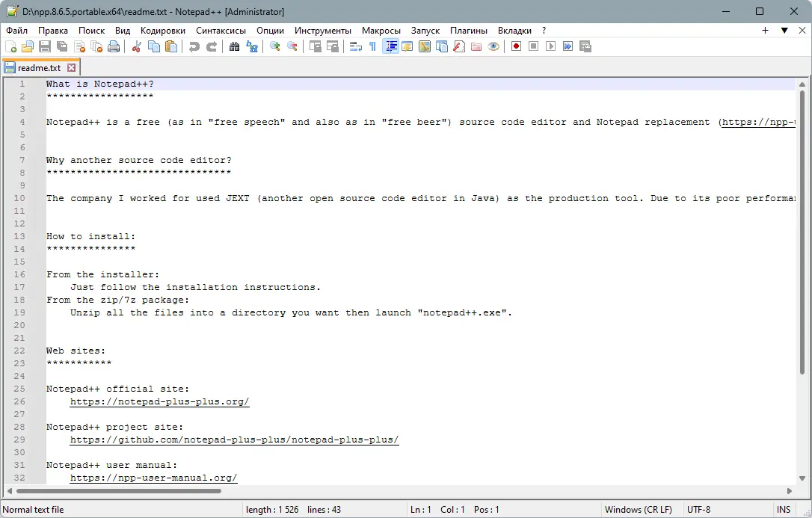Toggle show all characters pilcrow icon
Screen dimensions: 812x518
pos(372,46)
